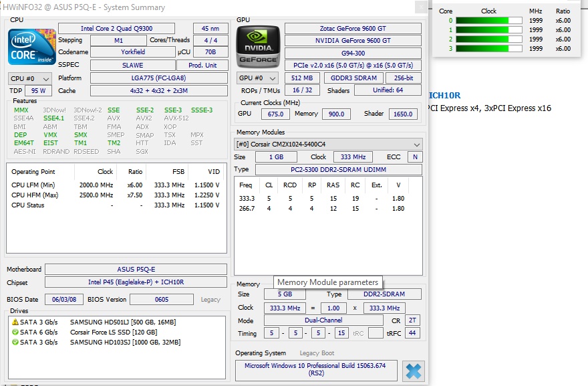
Task: Click the Intel Core 2 Quad Q9300 field
Action: [x=117, y=29]
